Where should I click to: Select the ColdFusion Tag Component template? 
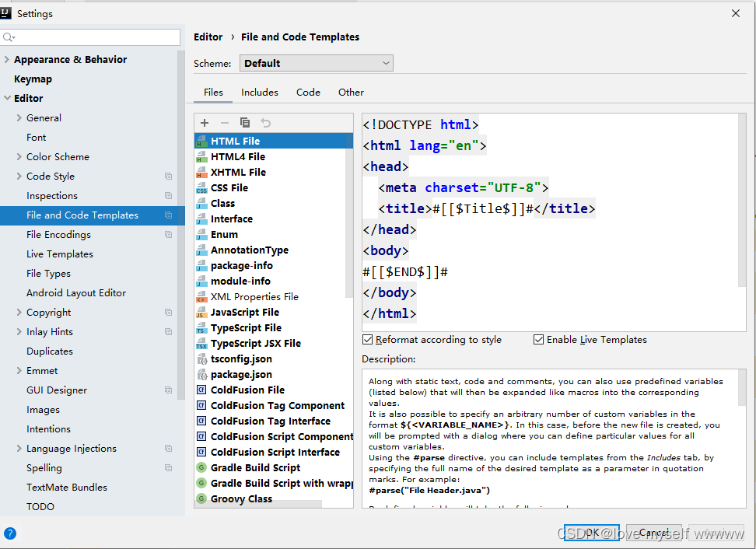click(278, 405)
